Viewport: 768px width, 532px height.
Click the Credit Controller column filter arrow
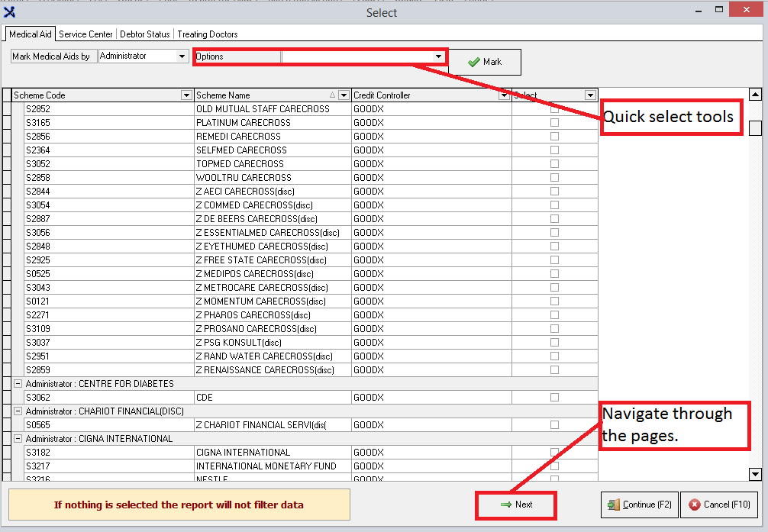(504, 95)
